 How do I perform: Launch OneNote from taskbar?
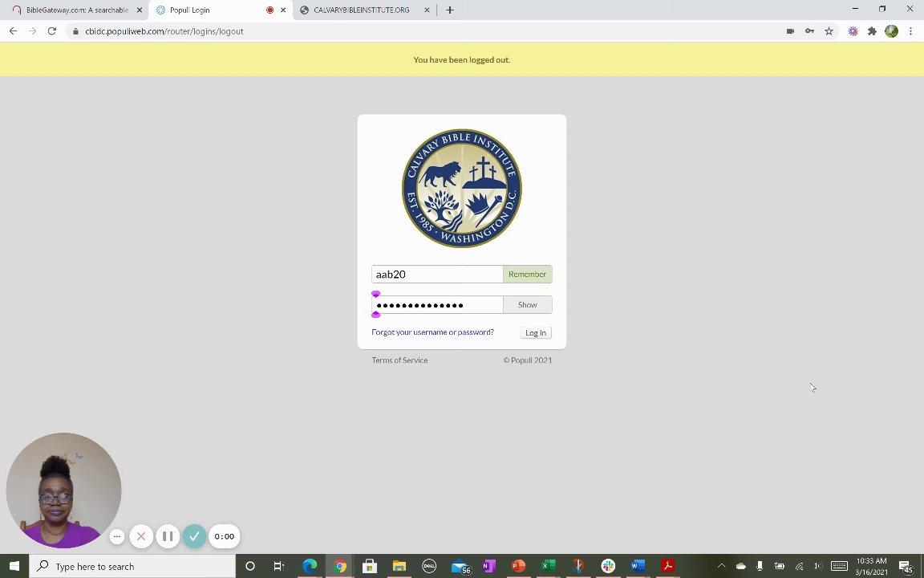(488, 566)
